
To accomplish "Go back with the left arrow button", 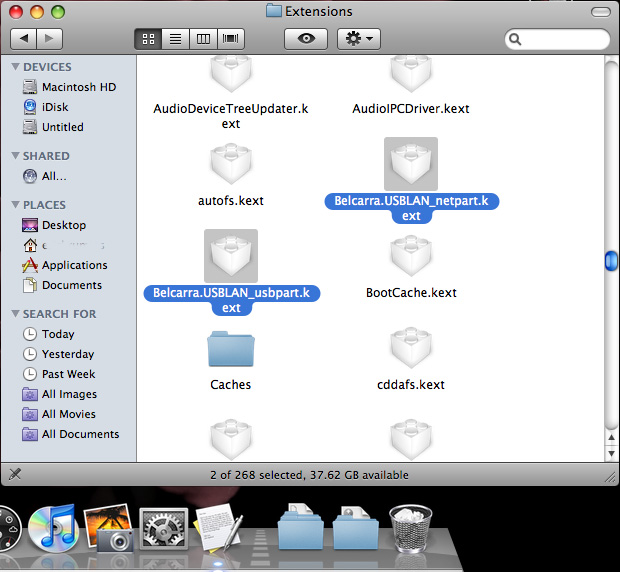I will click(23, 39).
